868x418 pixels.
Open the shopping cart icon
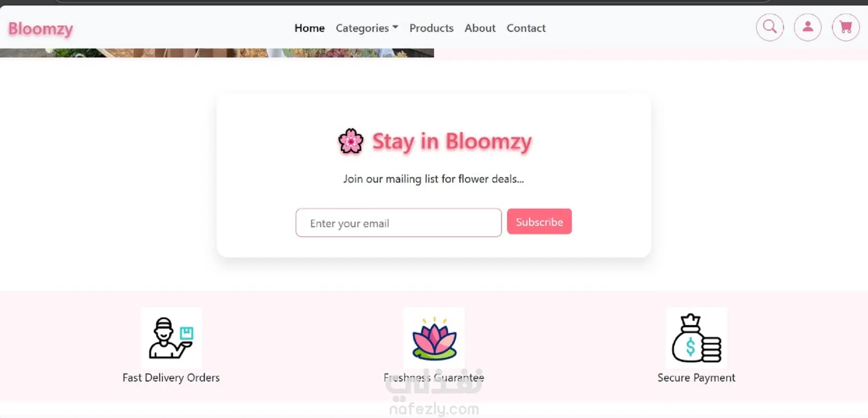point(846,27)
